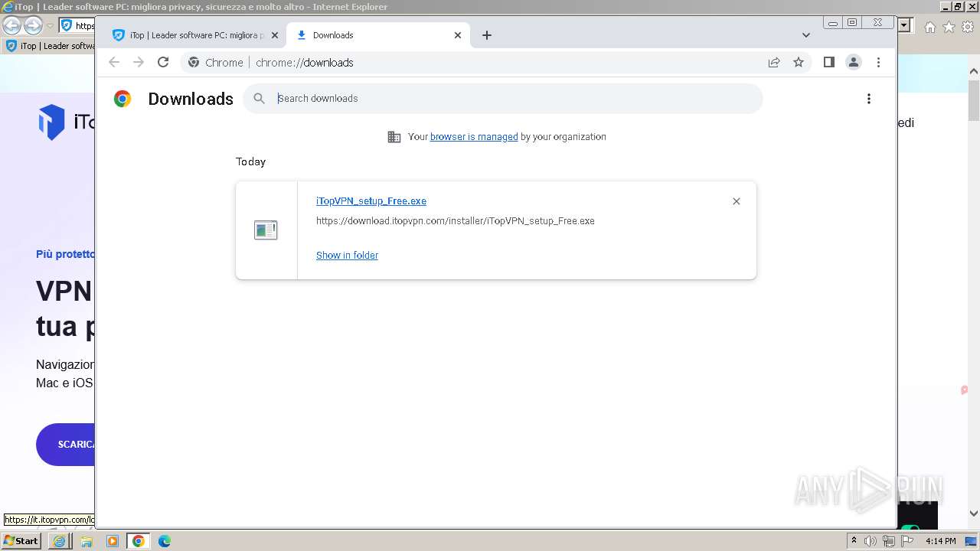Switch to the iTop Leader software Chrome tab
980x551 pixels.
point(195,35)
